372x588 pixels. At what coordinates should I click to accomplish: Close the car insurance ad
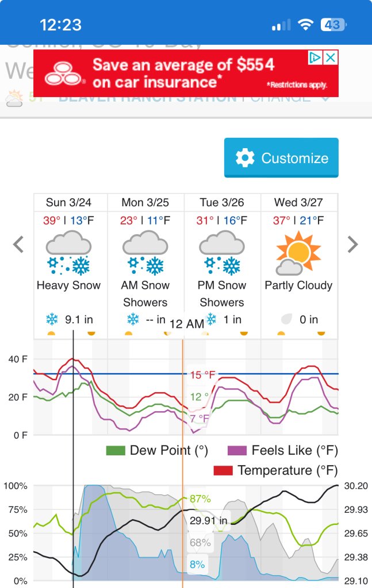(x=331, y=57)
